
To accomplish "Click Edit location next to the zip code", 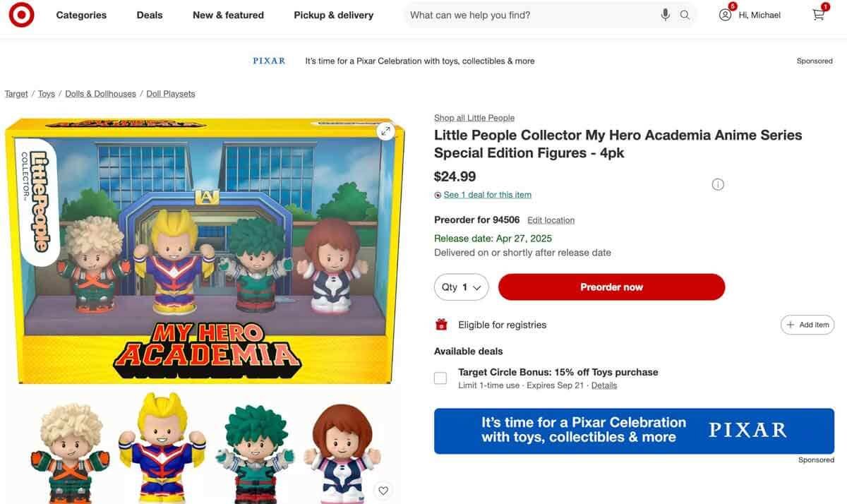I will [x=551, y=220].
